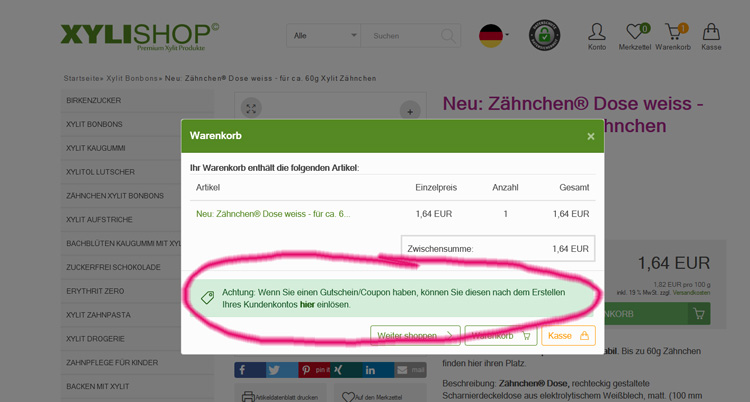The height and width of the screenshot is (402, 750).
Task: Click the Datenschutz padlock badge
Action: pyautogui.click(x=544, y=35)
